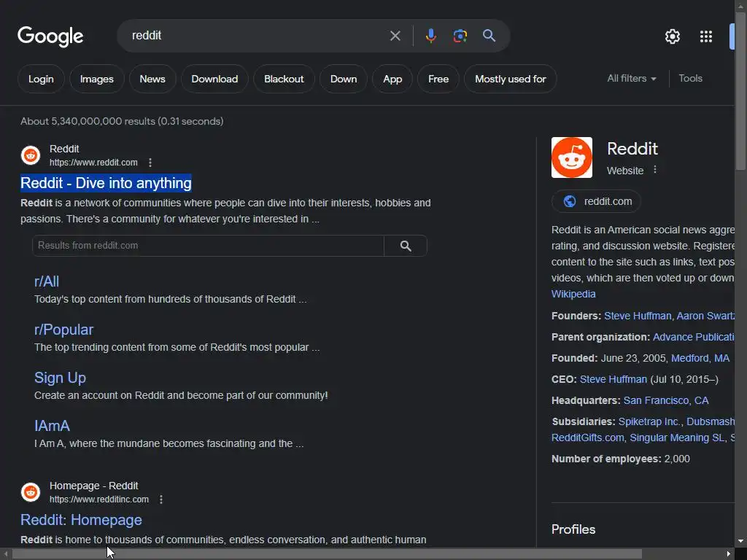747x560 pixels.
Task: Click the Google logo
Action: 50,36
